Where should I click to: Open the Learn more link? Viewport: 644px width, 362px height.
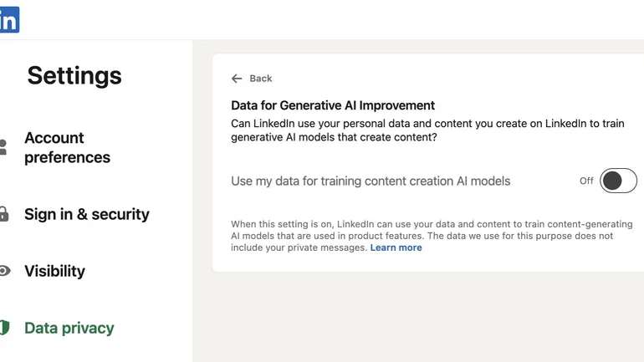pos(396,247)
